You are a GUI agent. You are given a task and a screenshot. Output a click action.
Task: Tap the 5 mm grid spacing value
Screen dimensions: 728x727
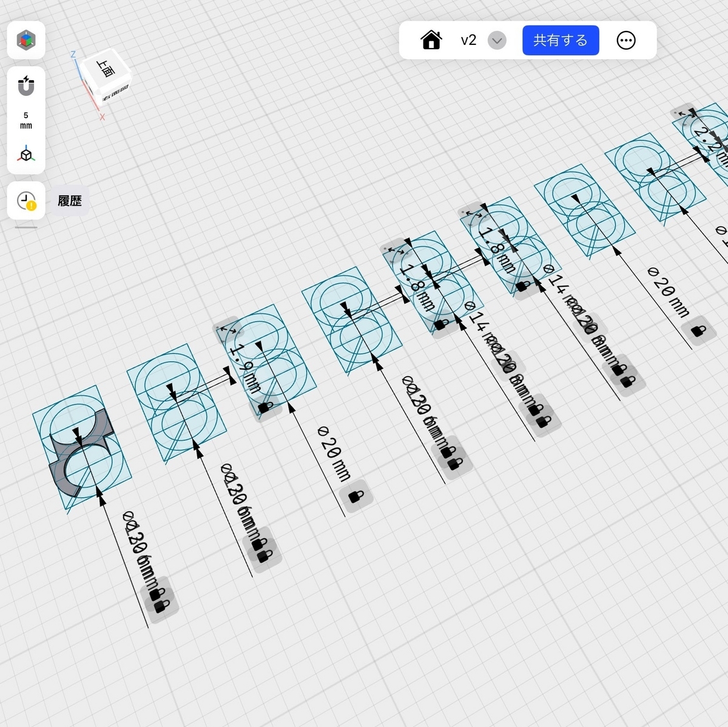(26, 120)
